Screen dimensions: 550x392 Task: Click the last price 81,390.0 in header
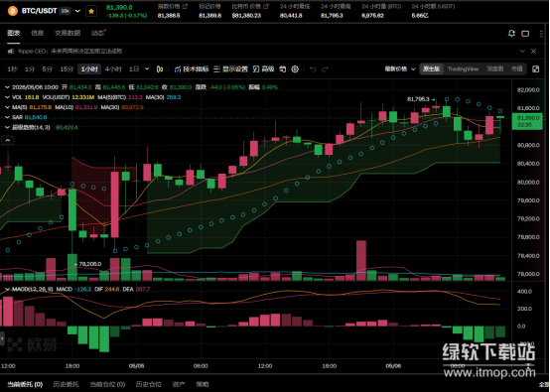[119, 7]
